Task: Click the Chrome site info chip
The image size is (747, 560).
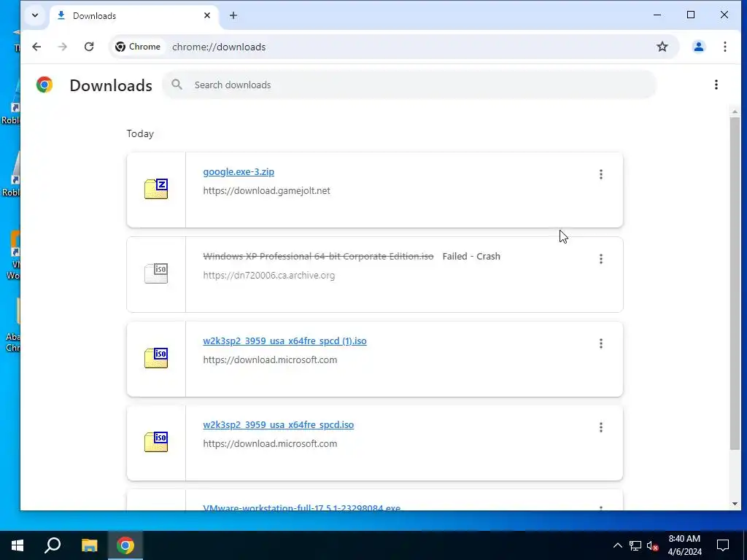Action: click(x=139, y=47)
